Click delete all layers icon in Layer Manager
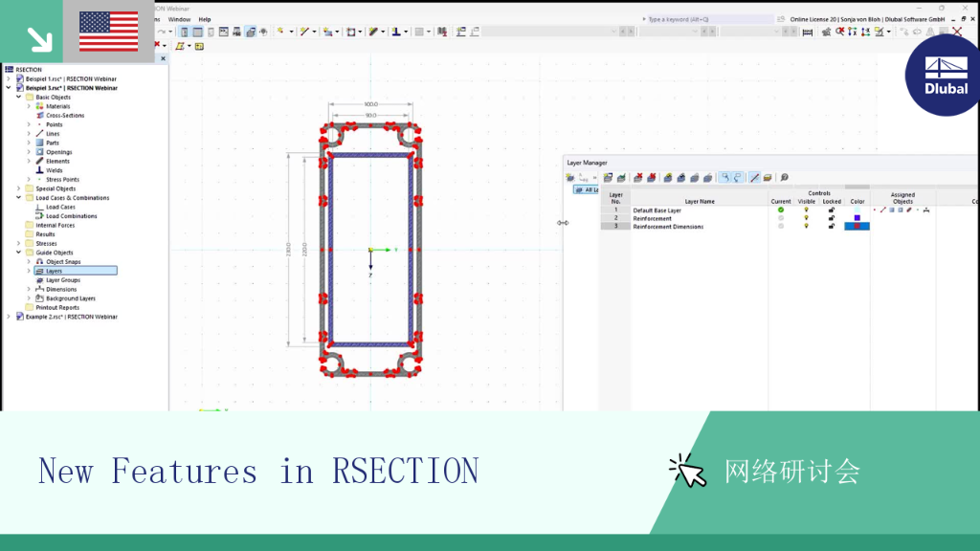The image size is (980, 551). pos(651,178)
